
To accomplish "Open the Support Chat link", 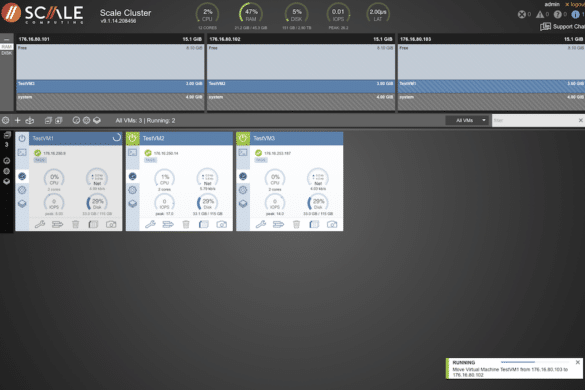I will coord(562,26).
